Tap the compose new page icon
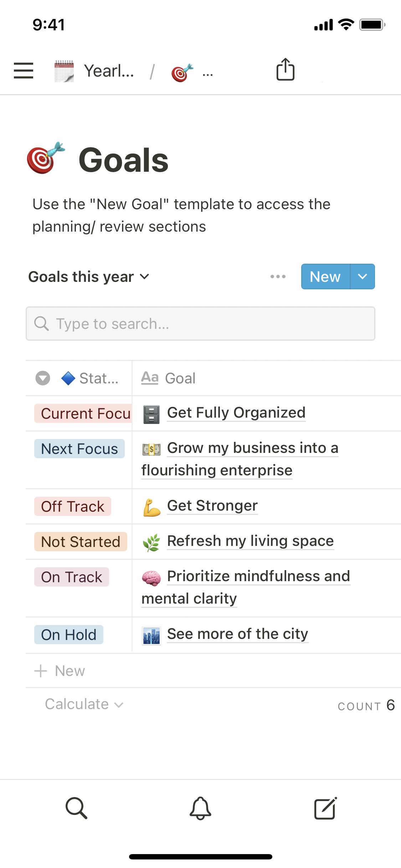401x868 pixels. [325, 808]
